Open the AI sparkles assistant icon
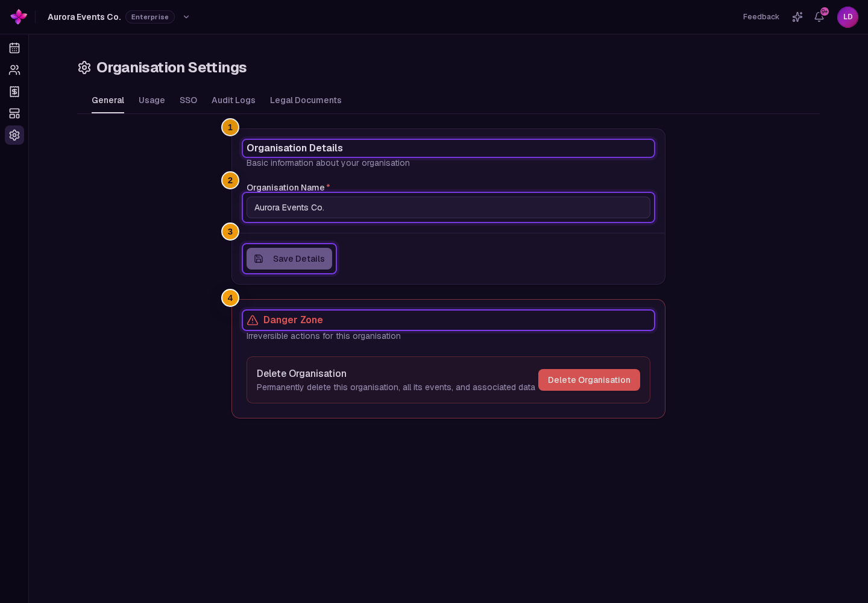 click(x=797, y=17)
